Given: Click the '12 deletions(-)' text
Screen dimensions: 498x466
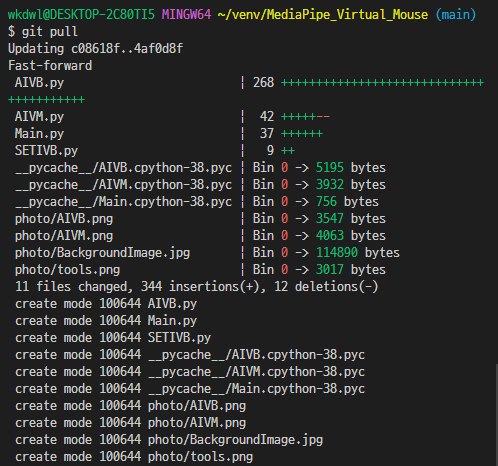Looking at the screenshot, I should point(326,287).
